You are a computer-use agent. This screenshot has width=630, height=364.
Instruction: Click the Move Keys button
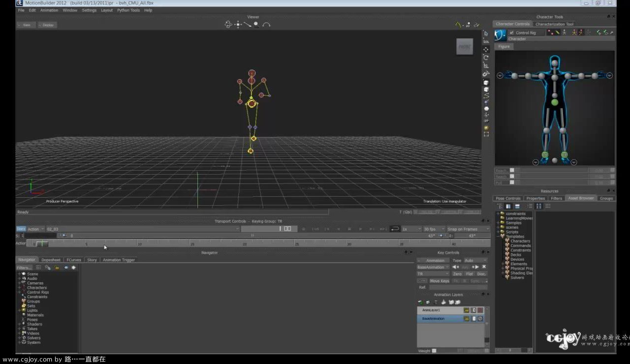(440, 281)
